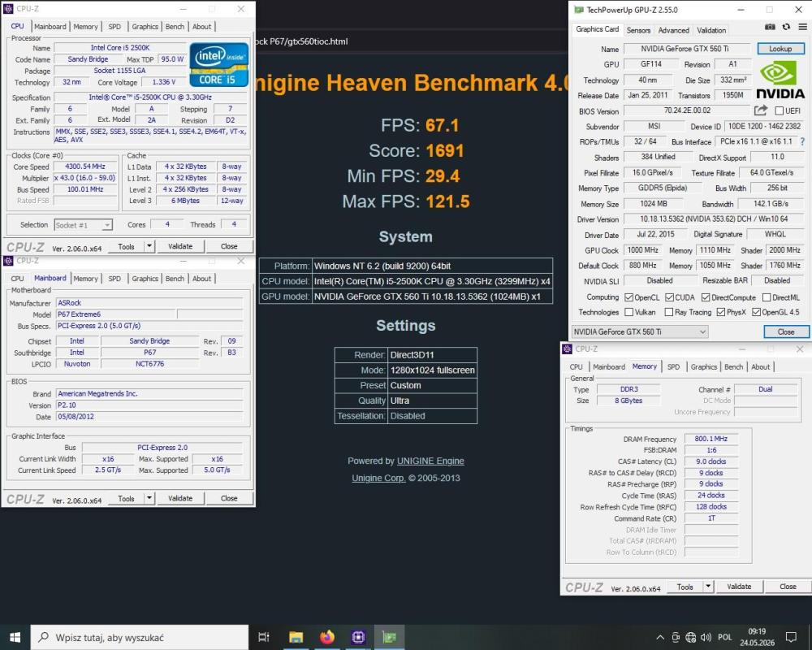Viewport: 812px width, 650px height.
Task: Click the BIOS Version P2.10 field
Action: click(x=149, y=405)
